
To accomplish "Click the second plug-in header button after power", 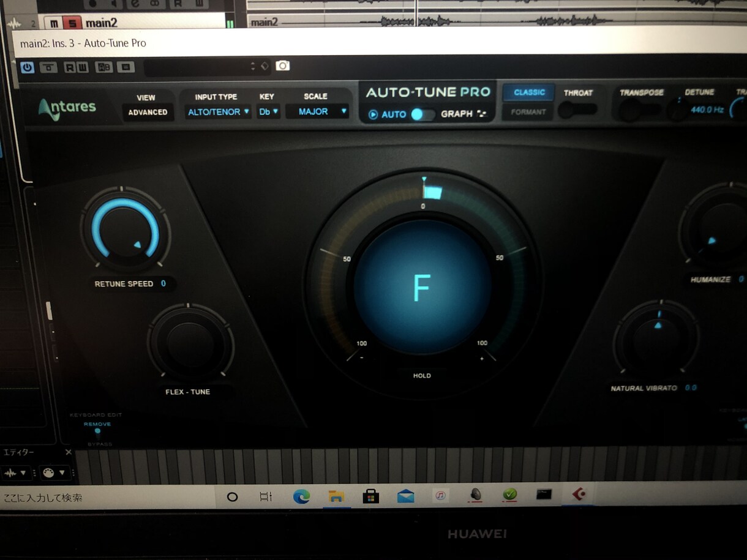I will click(x=48, y=67).
